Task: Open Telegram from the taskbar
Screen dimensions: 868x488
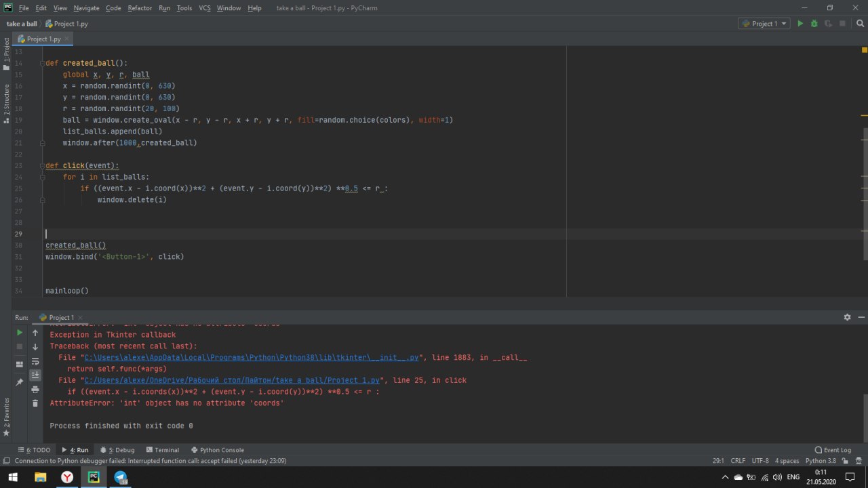Action: [121, 477]
